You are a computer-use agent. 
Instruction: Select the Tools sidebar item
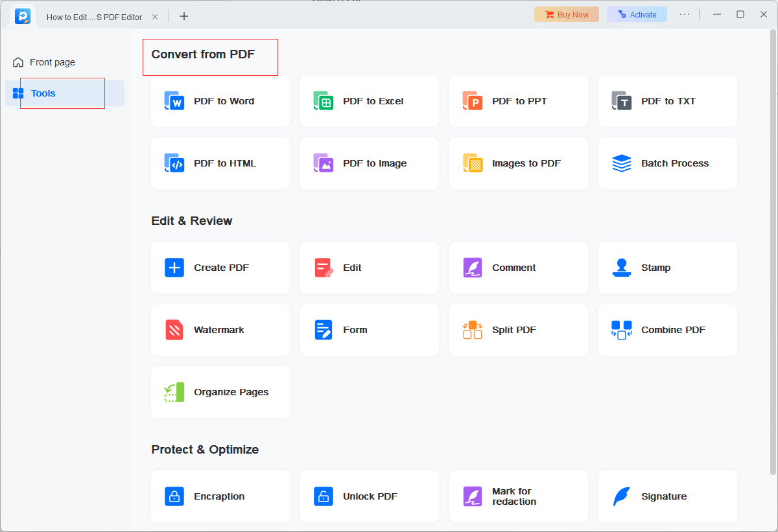pos(65,93)
